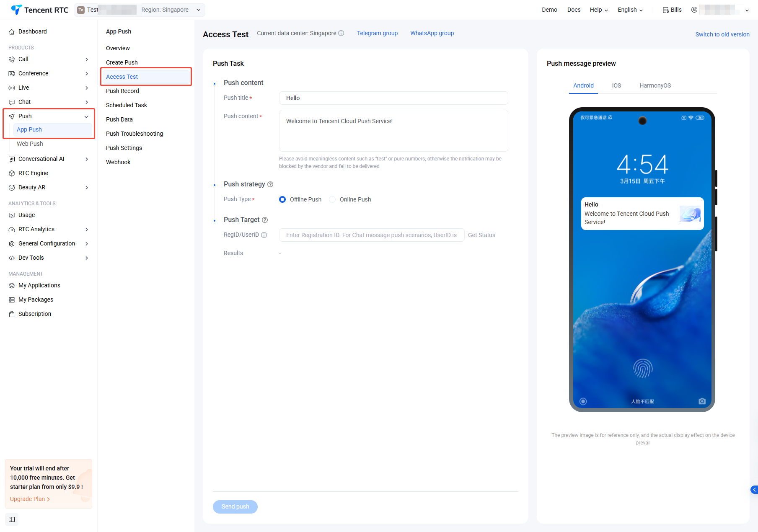758x532 pixels.
Task: Click the help icon next to Push strategy
Action: (270, 184)
